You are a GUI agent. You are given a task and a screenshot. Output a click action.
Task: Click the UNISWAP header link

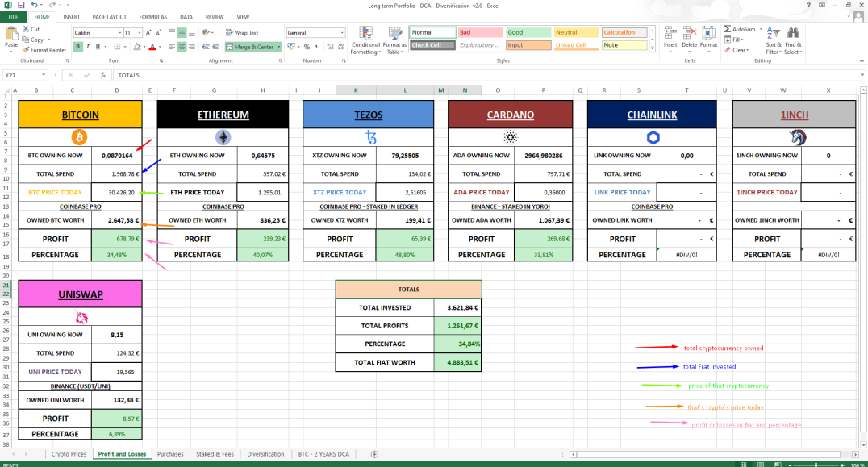(x=81, y=294)
